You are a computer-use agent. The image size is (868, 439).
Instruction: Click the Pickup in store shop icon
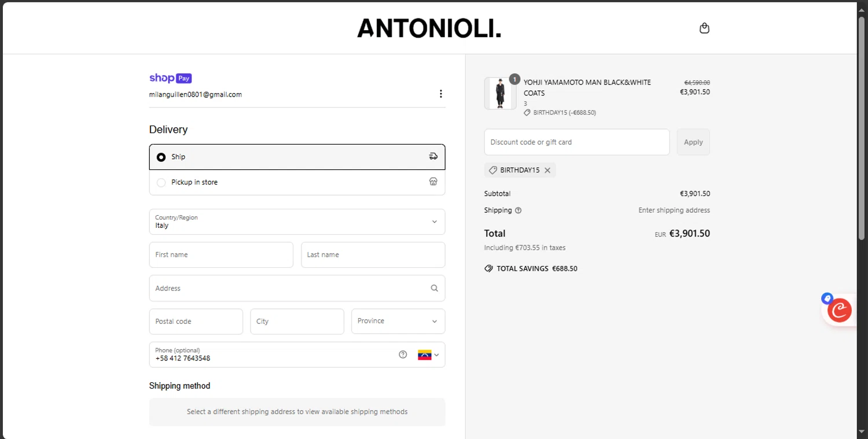pos(433,182)
